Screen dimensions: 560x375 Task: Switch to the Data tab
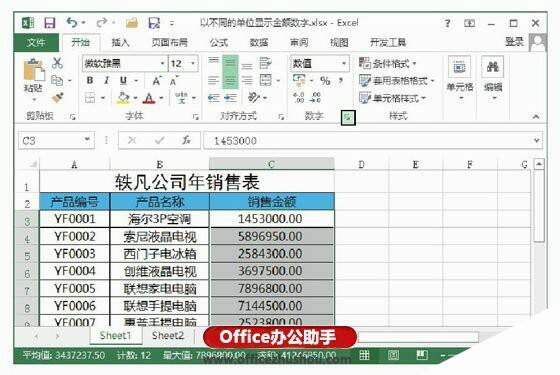(259, 42)
